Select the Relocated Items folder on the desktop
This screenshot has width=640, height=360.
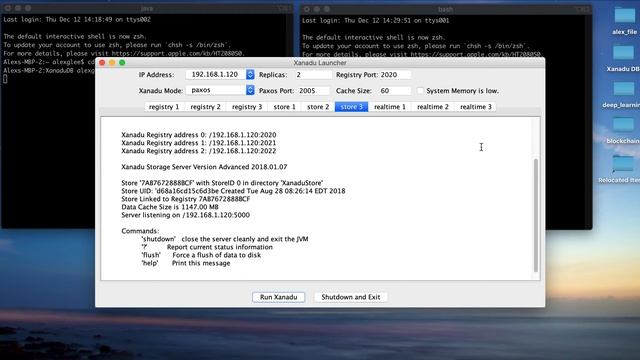(x=620, y=169)
